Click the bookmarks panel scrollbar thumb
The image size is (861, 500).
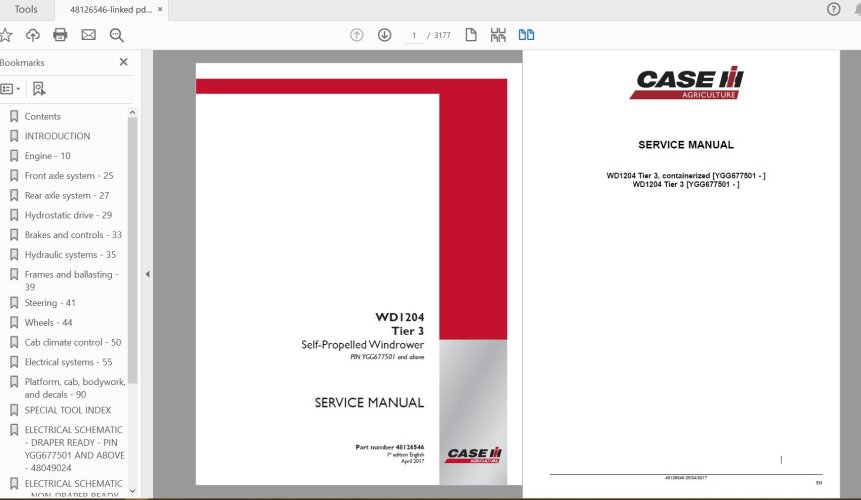click(132, 250)
